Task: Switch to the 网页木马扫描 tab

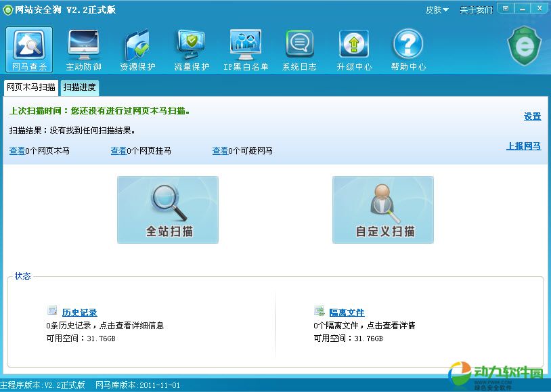Action: [30, 87]
